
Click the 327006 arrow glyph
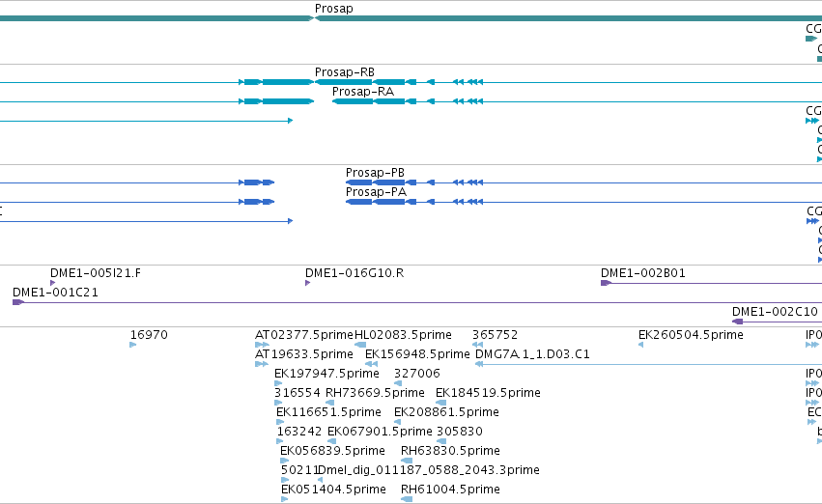click(397, 383)
